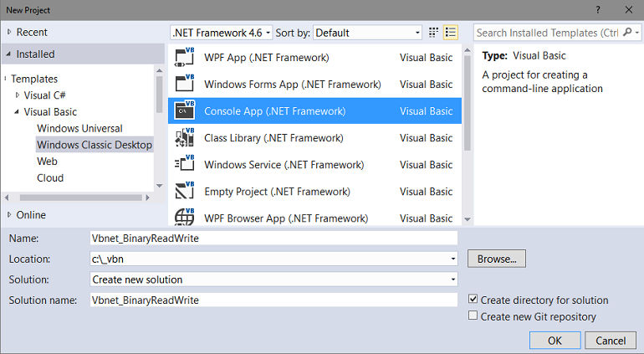Click the project Name input field
Image resolution: width=644 pixels, height=354 pixels.
point(273,238)
